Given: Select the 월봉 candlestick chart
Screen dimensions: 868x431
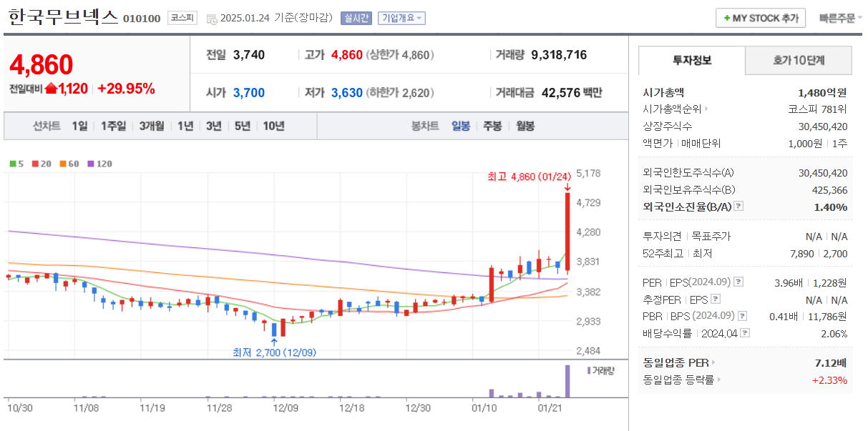Looking at the screenshot, I should tap(525, 126).
